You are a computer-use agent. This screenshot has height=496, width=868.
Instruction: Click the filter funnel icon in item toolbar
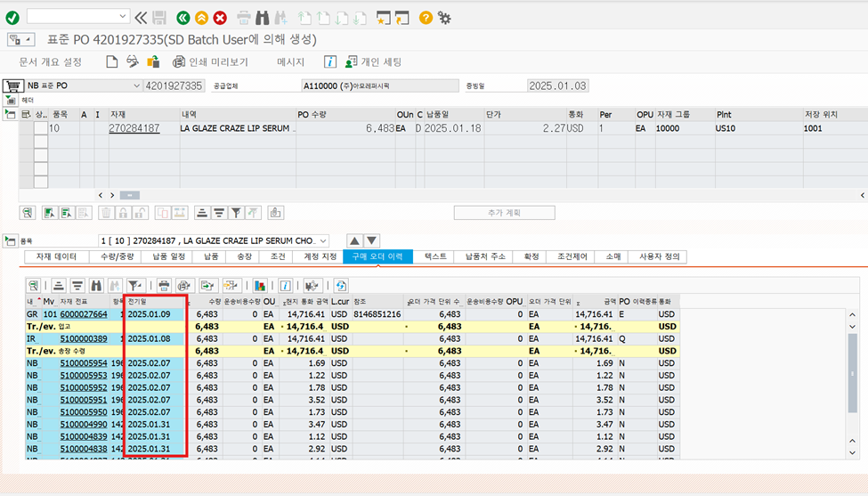[x=237, y=213]
